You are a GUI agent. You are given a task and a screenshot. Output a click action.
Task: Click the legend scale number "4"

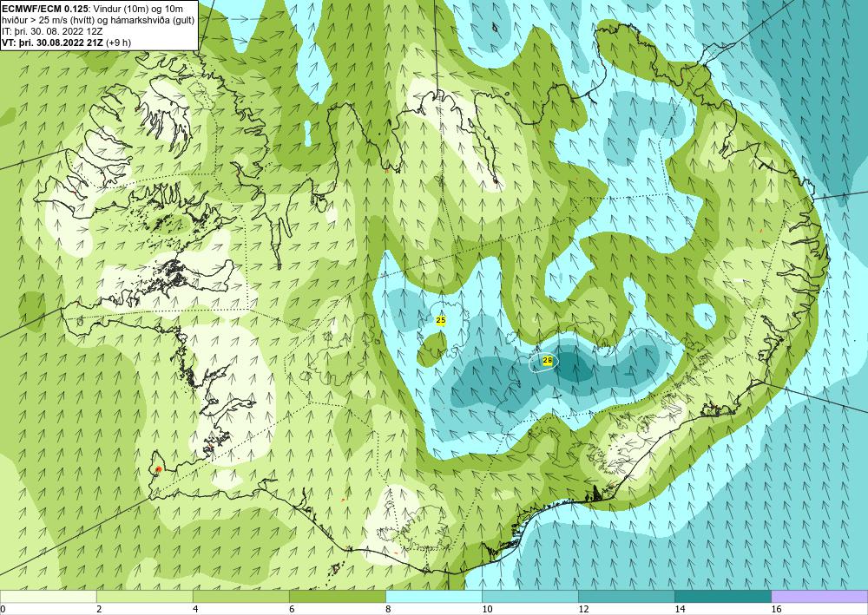[x=195, y=609]
